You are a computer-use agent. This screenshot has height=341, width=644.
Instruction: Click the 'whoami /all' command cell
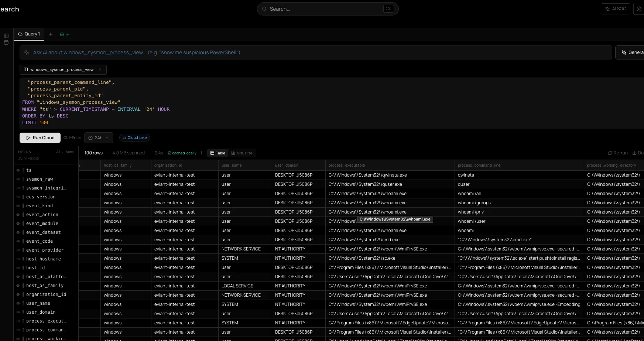[519, 194]
